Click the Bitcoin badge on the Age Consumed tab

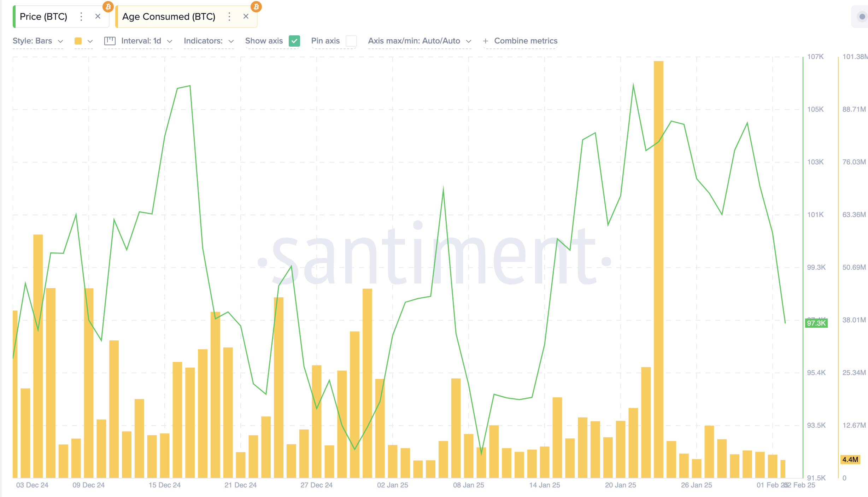[256, 6]
